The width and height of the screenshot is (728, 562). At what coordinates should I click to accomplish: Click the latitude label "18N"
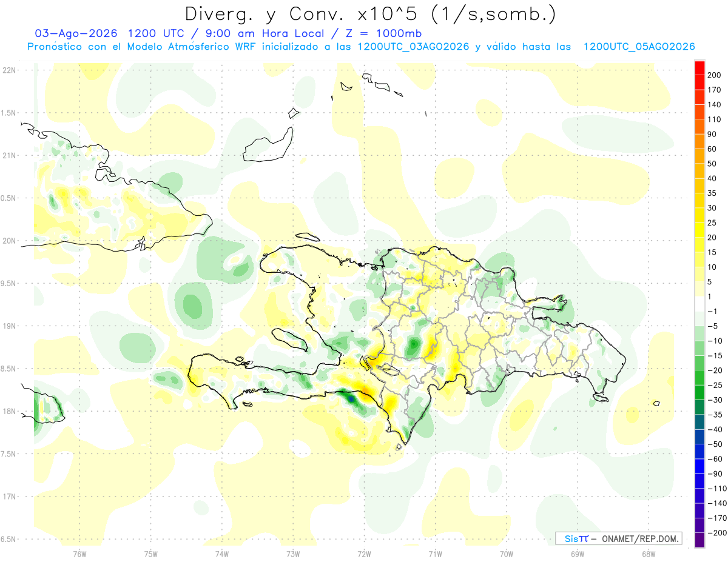pyautogui.click(x=8, y=411)
